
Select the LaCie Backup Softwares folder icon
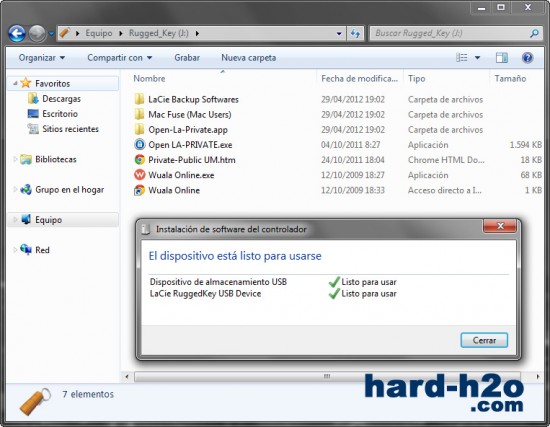[x=139, y=99]
